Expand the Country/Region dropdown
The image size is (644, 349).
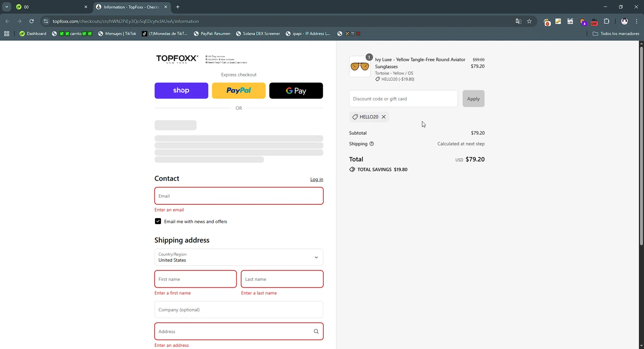click(x=239, y=257)
